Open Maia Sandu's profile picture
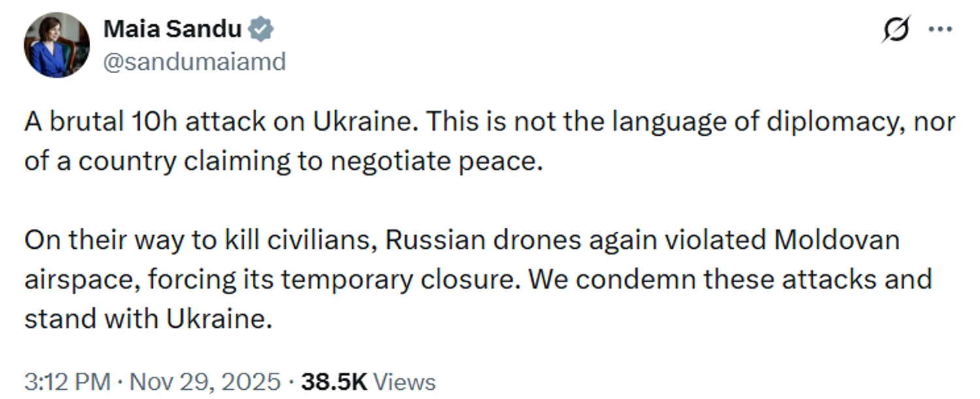 tap(57, 45)
